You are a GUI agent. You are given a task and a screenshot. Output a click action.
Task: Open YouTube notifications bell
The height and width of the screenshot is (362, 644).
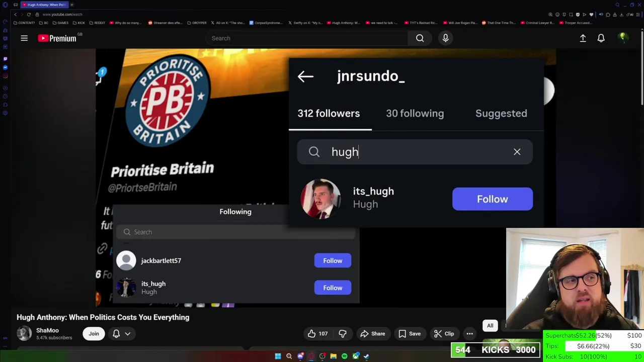tap(601, 38)
